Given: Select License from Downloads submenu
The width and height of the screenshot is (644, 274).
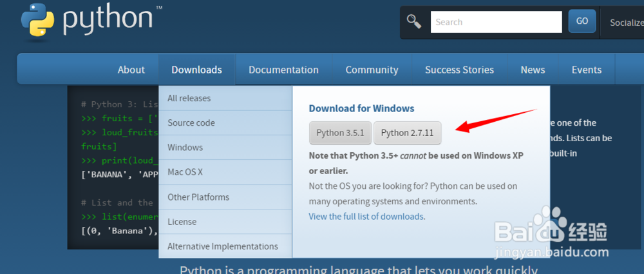Looking at the screenshot, I should [225, 221].
